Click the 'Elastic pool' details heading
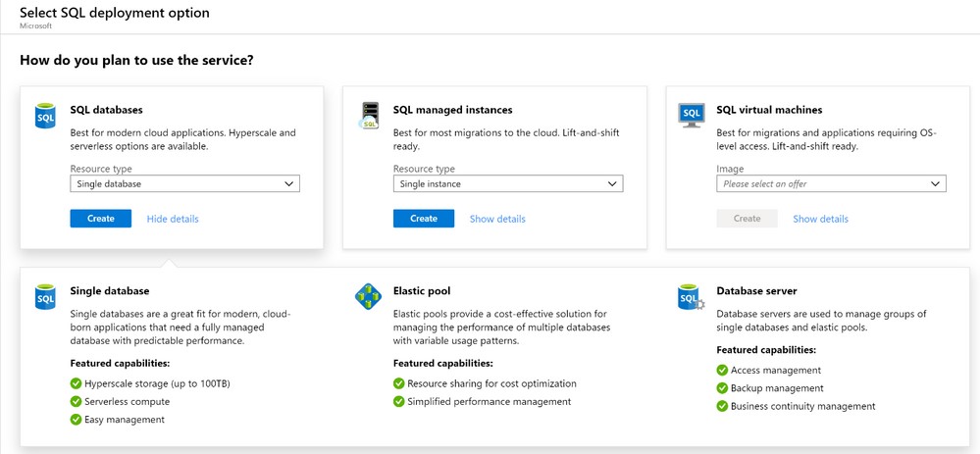Viewport: 980px width, 454px height. [422, 291]
